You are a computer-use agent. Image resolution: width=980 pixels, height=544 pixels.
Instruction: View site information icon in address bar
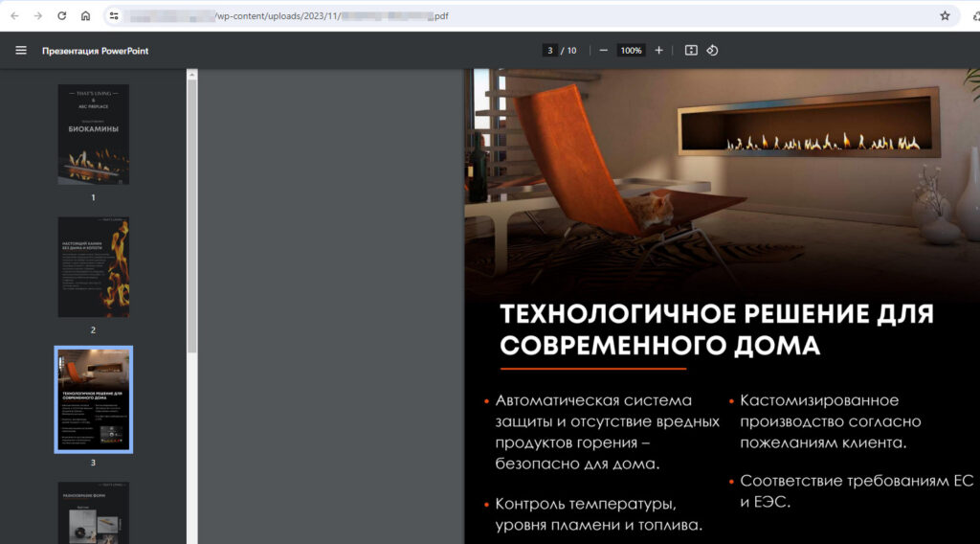click(114, 16)
